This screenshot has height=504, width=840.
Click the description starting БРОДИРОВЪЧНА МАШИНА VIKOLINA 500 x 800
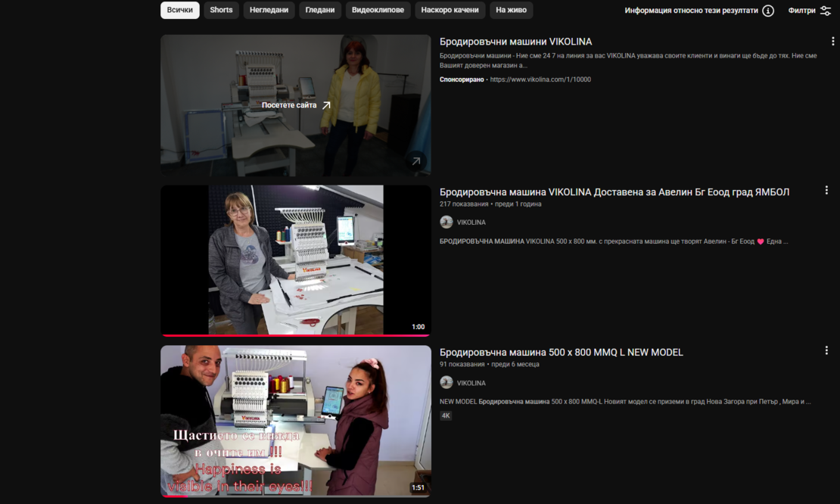point(614,241)
